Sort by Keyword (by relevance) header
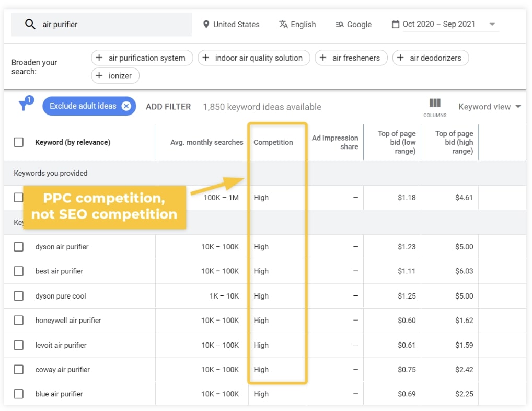The width and height of the screenshot is (532, 411). (x=73, y=142)
